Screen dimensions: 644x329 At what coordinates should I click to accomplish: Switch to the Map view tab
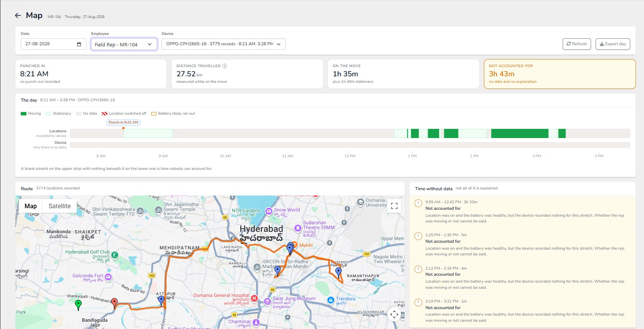coord(31,206)
